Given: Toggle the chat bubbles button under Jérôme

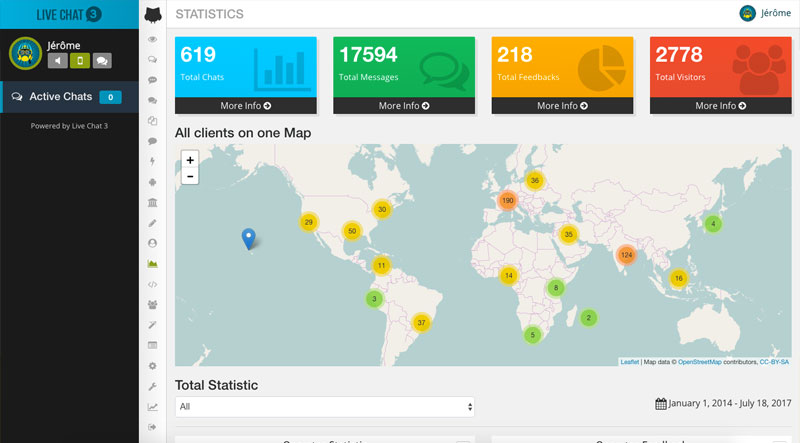Looking at the screenshot, I should pos(102,60).
